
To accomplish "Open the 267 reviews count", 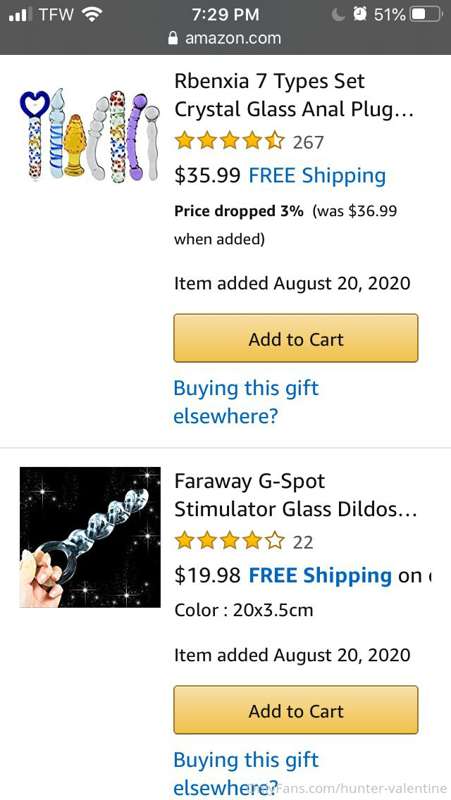I will click(308, 142).
